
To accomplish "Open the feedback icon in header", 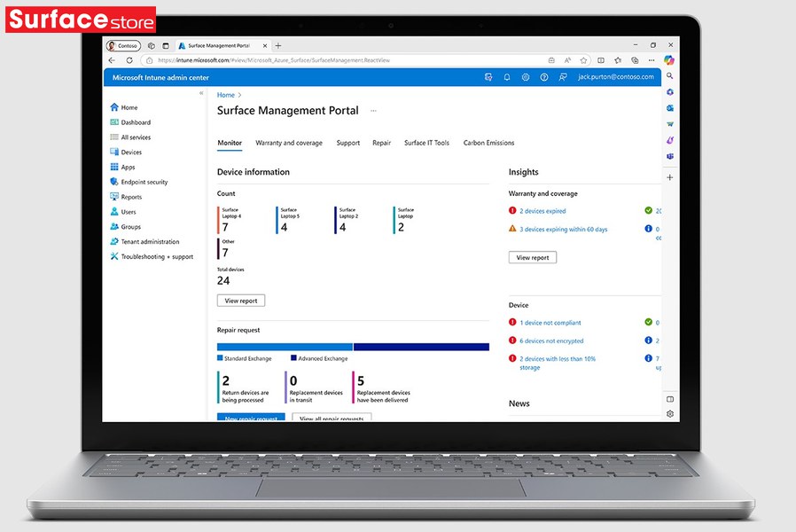I will (x=563, y=77).
